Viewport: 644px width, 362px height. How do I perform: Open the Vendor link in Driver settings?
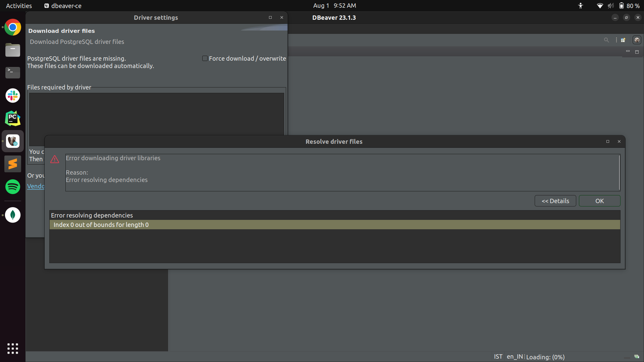(x=36, y=186)
